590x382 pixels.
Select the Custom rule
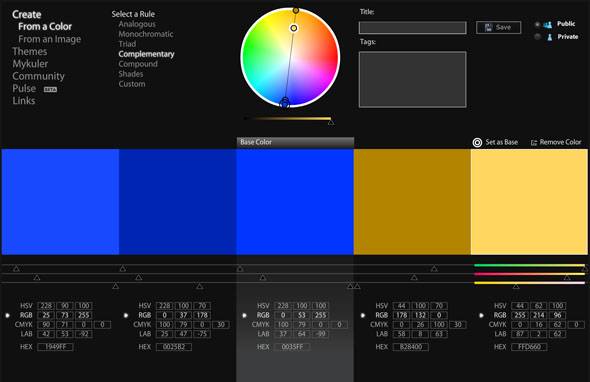tap(132, 84)
